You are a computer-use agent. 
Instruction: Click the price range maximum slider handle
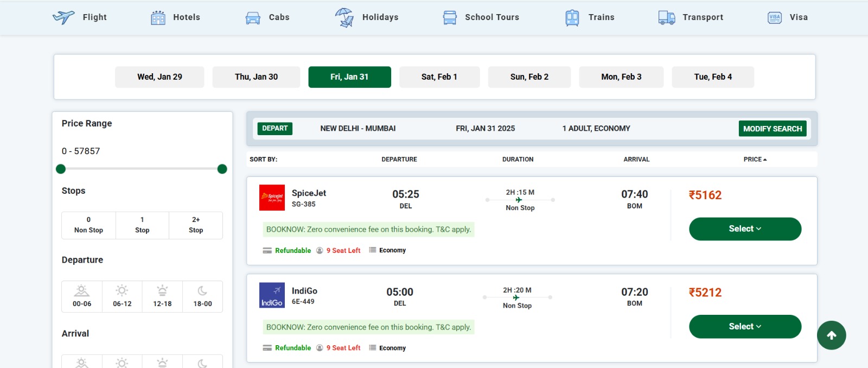point(222,169)
